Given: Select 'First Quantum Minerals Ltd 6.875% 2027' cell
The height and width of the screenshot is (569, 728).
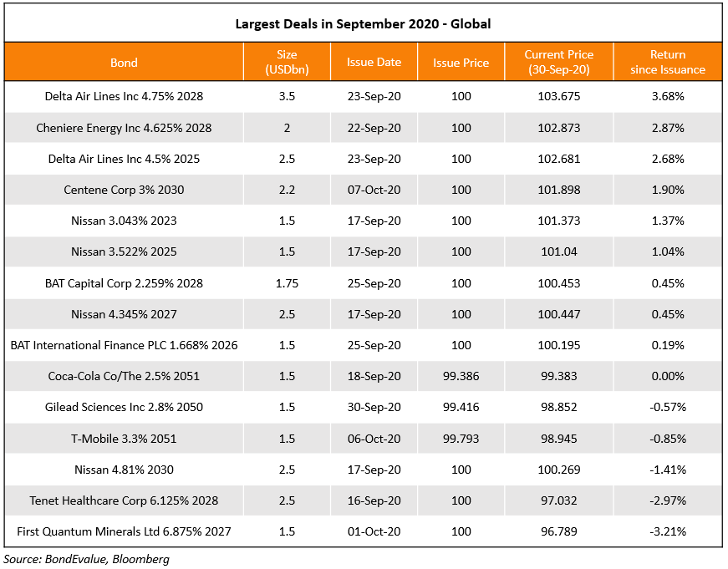Looking at the screenshot, I should pyautogui.click(x=124, y=531).
